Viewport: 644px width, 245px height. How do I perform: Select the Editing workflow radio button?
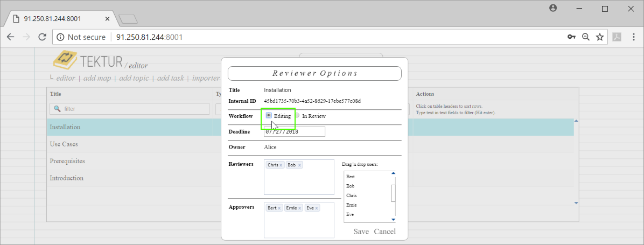(269, 115)
